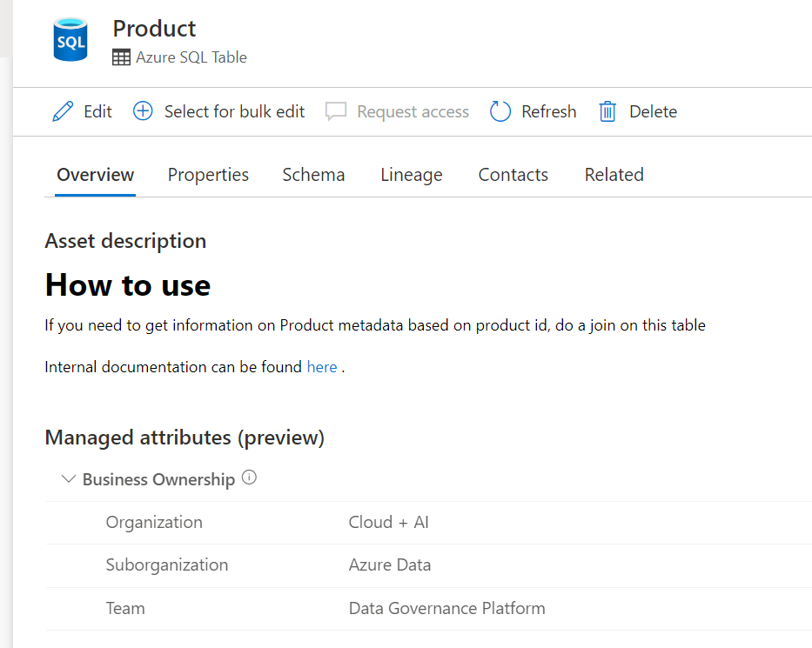
Task: View the Lineage tab
Action: coord(411,175)
